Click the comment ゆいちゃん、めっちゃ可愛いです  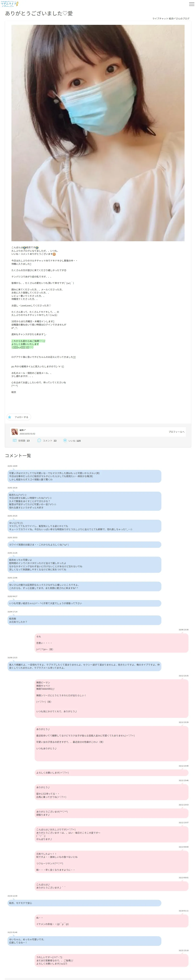tap(84, 941)
